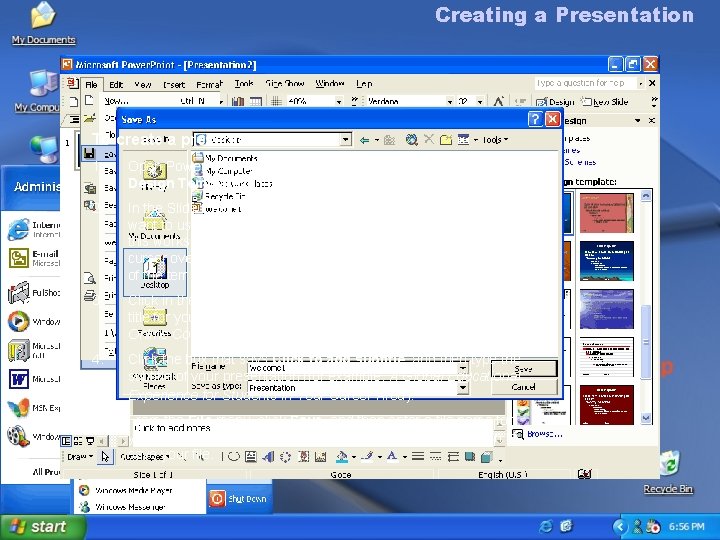This screenshot has height=540, width=720.
Task: Click the Cancel button
Action: pos(523,387)
